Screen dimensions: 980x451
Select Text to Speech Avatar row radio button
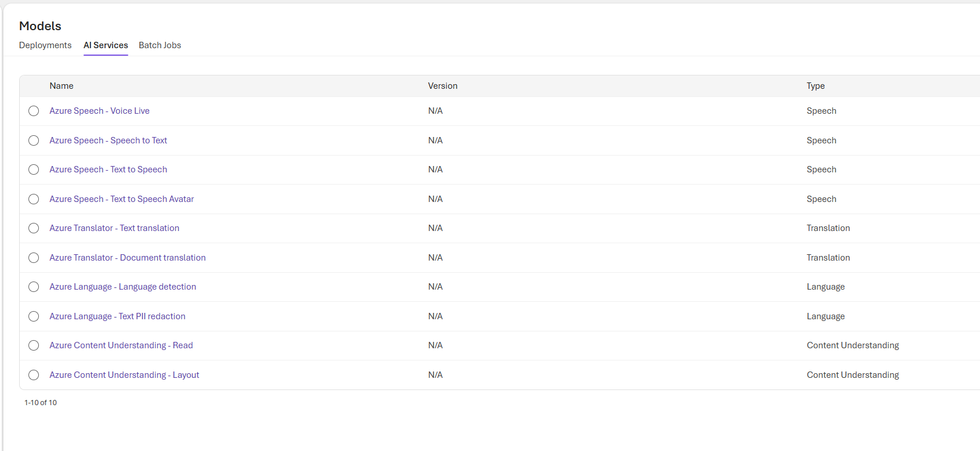[34, 199]
